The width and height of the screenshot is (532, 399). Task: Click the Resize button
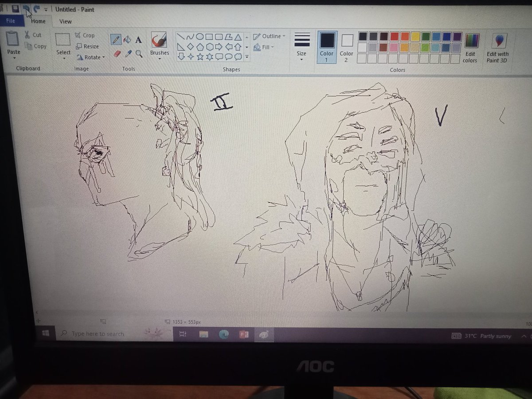point(86,46)
